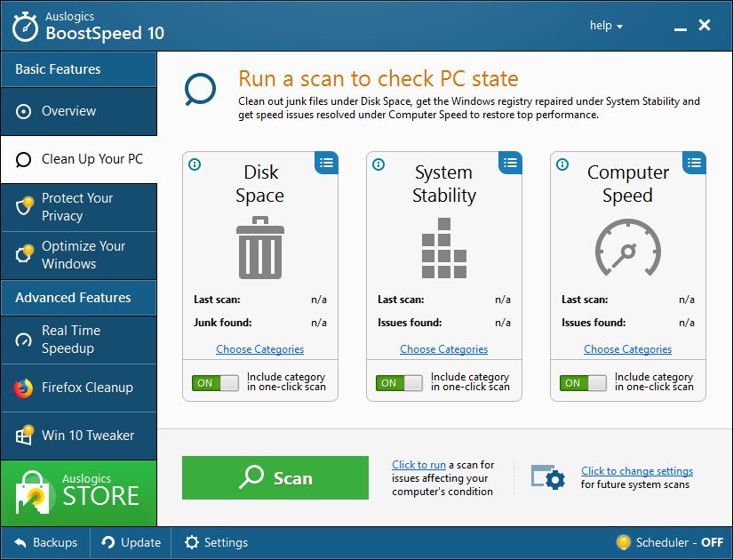Close the BoostSpeed window
The height and width of the screenshot is (560, 733).
click(x=705, y=25)
